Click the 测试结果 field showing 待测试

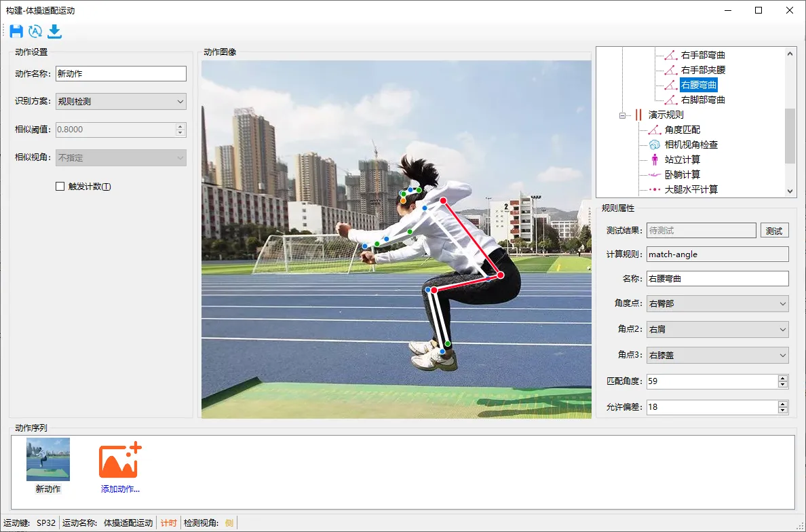point(701,231)
